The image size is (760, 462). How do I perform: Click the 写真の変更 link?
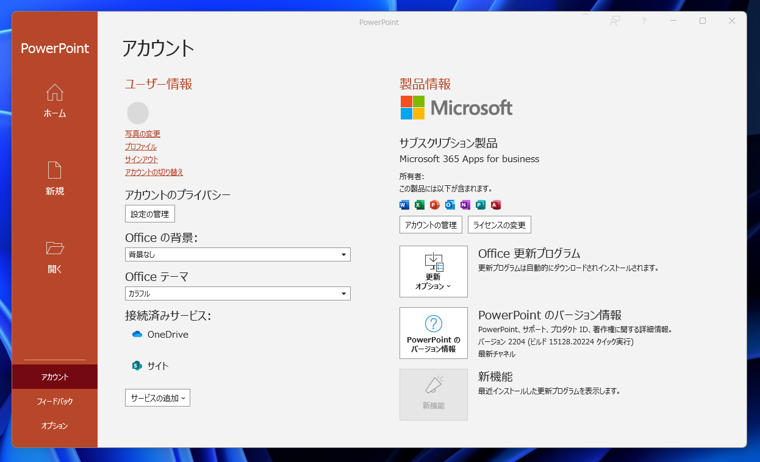(x=142, y=134)
